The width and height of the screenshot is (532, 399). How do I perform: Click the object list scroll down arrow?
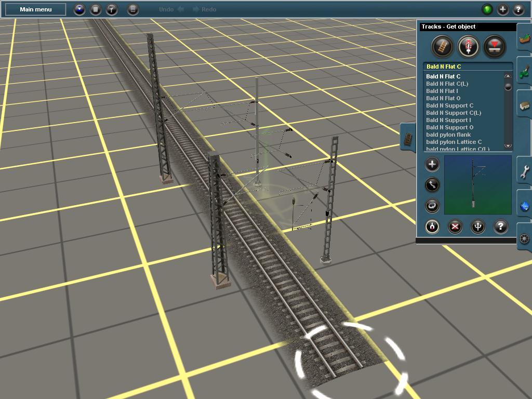508,146
